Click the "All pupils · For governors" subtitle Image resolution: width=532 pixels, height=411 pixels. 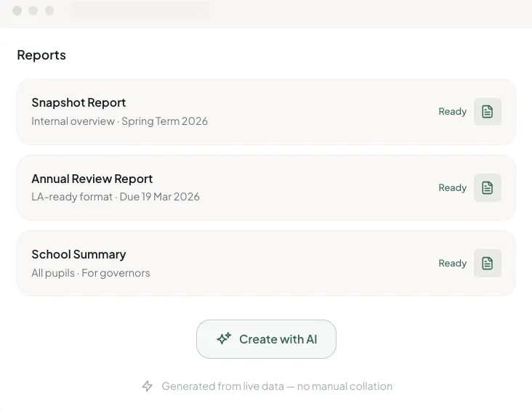(91, 273)
